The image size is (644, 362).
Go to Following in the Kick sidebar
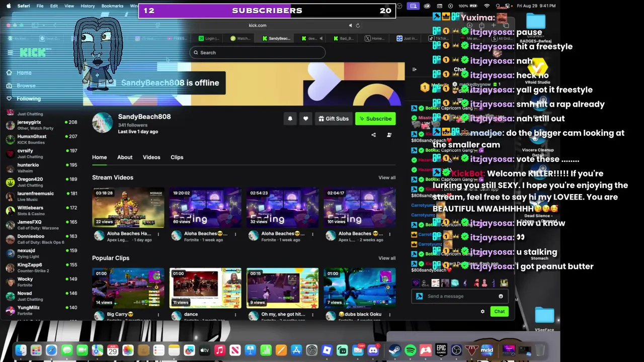coord(29,99)
